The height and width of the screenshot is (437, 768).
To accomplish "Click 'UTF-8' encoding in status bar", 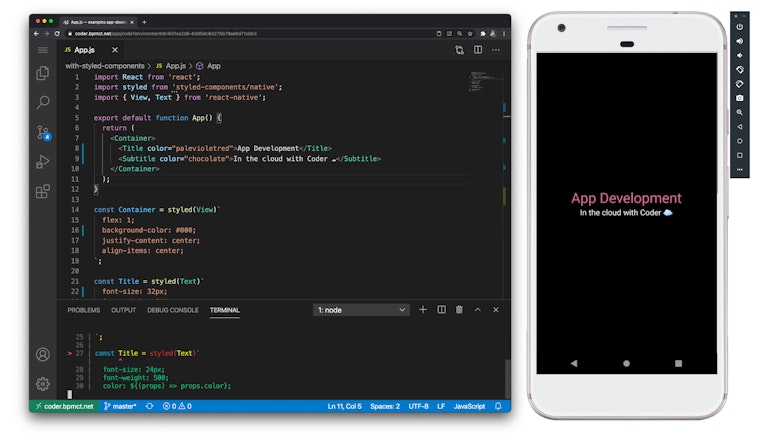I will (418, 406).
